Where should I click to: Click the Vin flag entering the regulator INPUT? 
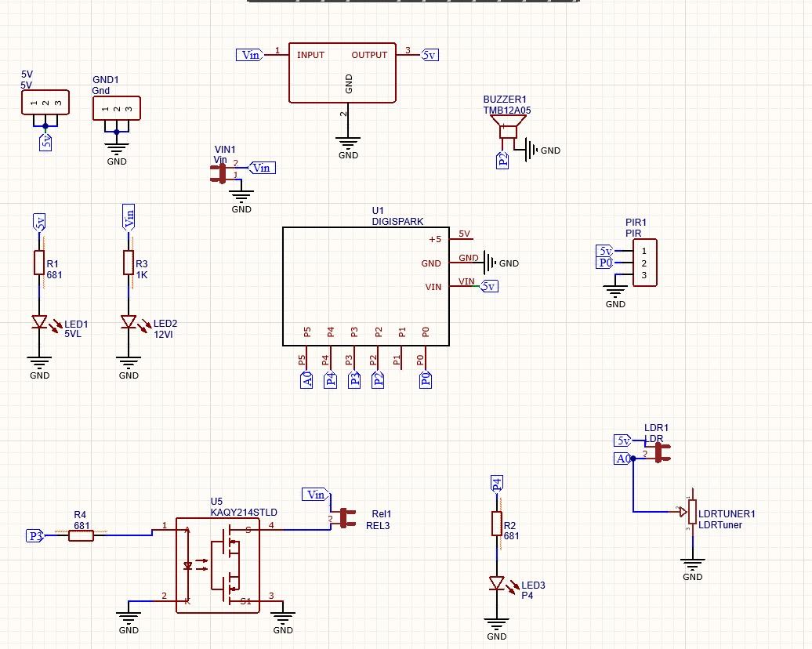tap(251, 55)
